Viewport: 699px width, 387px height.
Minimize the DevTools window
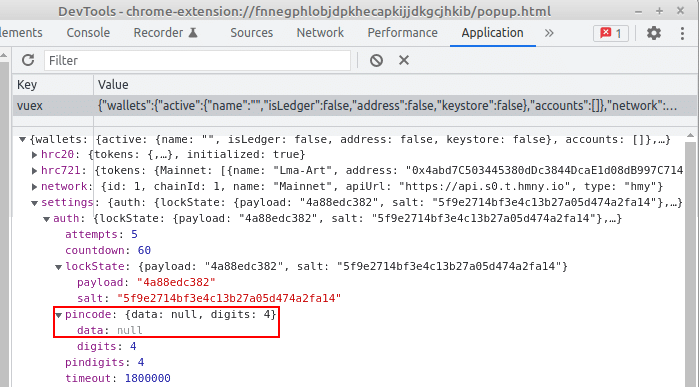pyautogui.click(x=639, y=11)
